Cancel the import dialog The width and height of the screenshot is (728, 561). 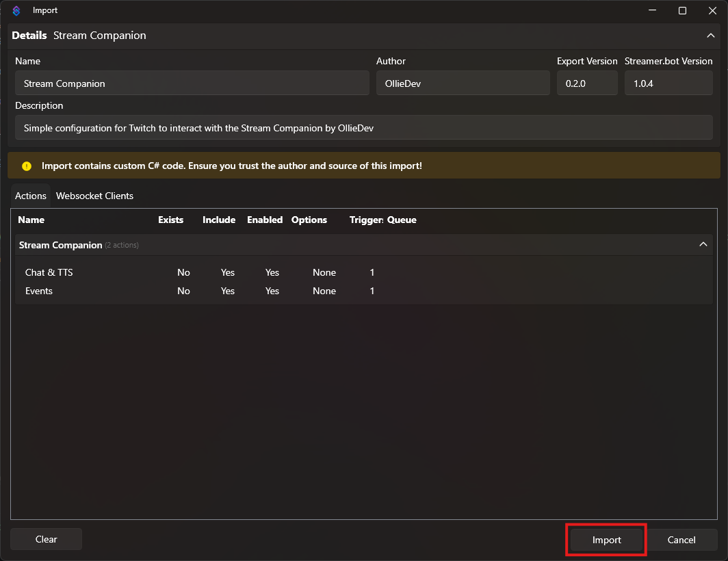click(x=682, y=539)
